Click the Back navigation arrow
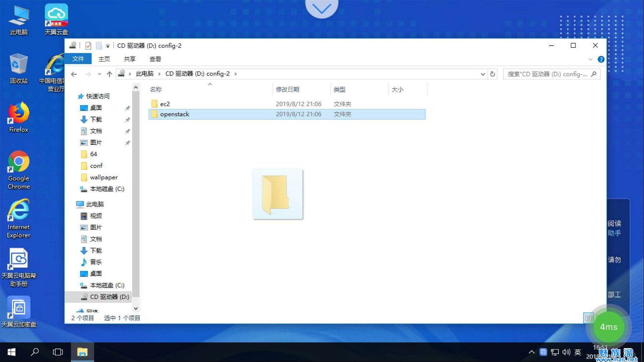Screen dimensions: 644x362 pos(74,74)
